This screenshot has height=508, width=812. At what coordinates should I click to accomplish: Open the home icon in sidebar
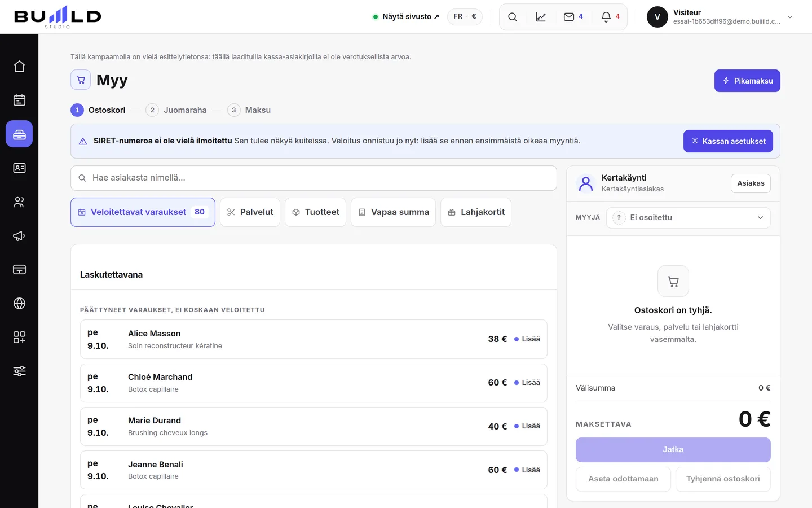point(19,66)
